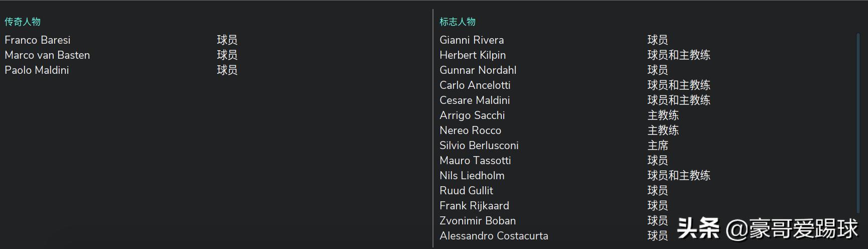Click on Nils Liedholm
This screenshot has height=249, width=868.
(x=472, y=176)
